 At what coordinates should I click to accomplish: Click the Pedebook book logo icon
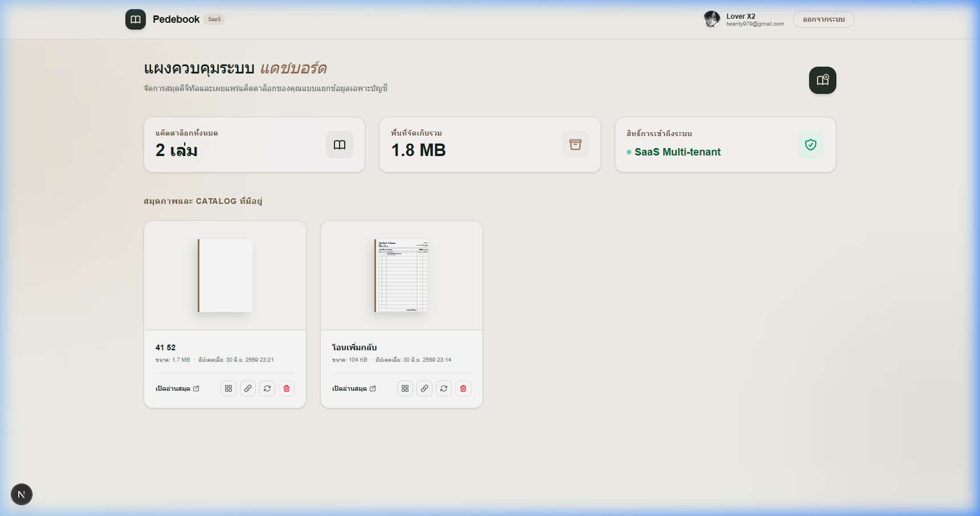(136, 19)
